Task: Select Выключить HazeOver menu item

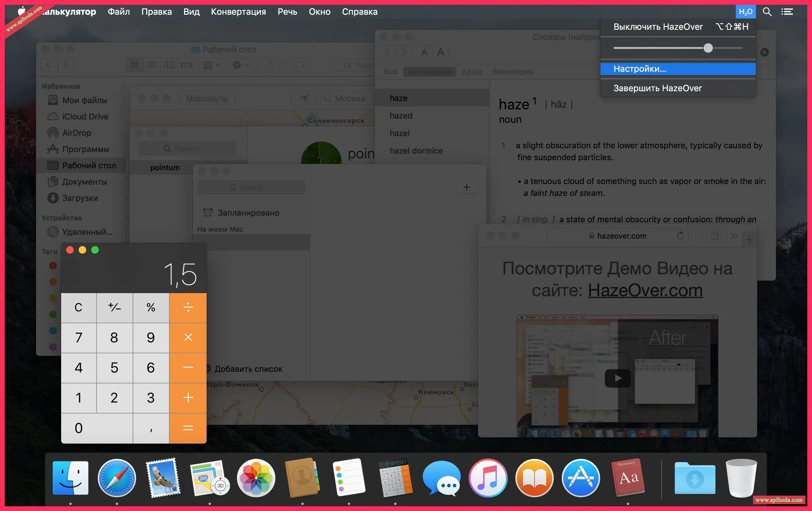Action: pos(678,27)
